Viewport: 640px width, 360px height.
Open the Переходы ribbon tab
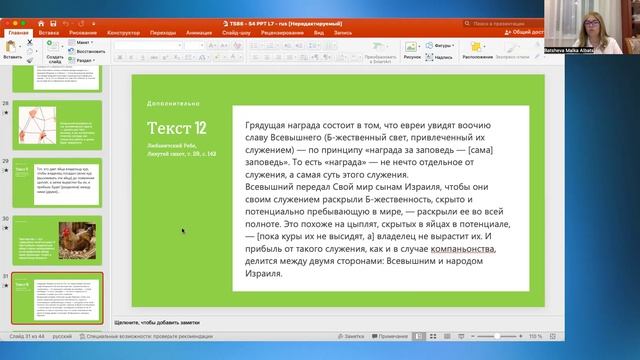click(163, 33)
